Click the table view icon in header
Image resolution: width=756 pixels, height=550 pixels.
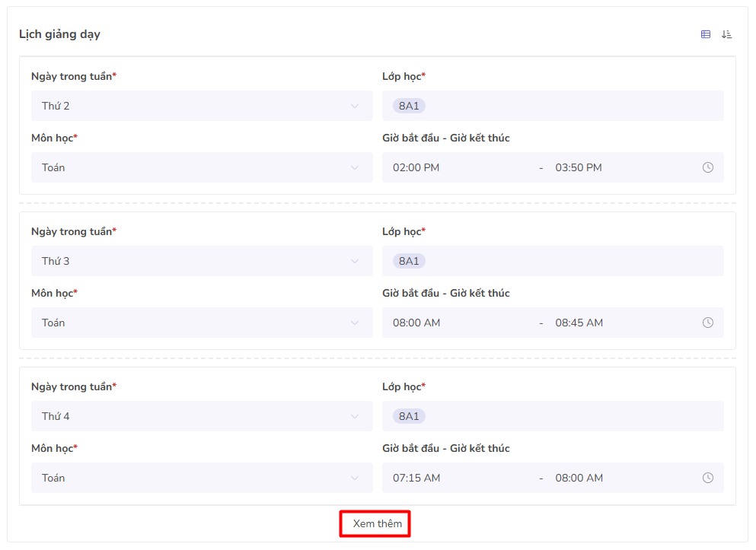706,34
